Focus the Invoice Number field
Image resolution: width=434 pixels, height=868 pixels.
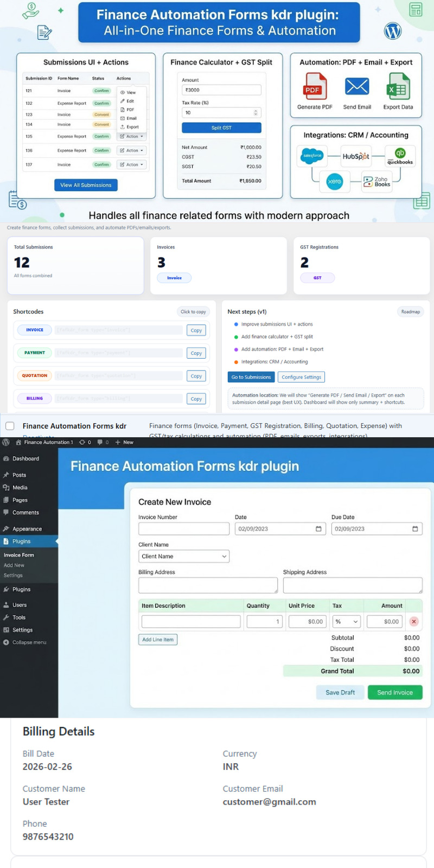pos(184,529)
